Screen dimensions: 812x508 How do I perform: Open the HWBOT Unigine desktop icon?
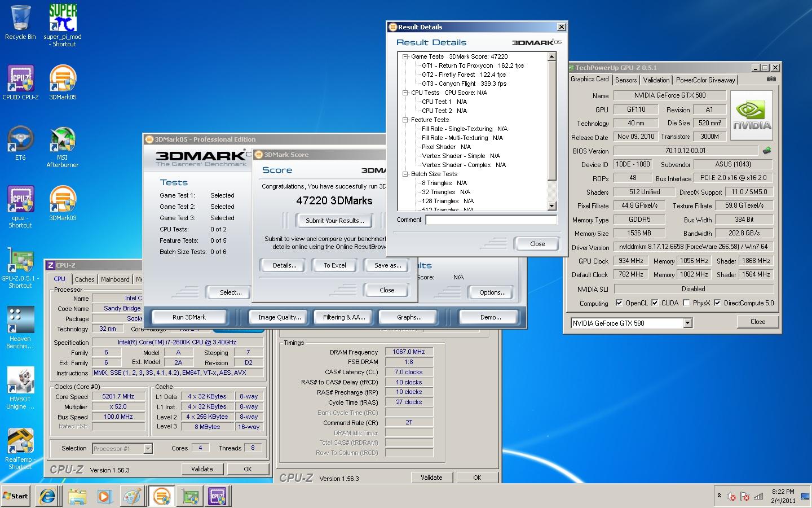tap(20, 388)
